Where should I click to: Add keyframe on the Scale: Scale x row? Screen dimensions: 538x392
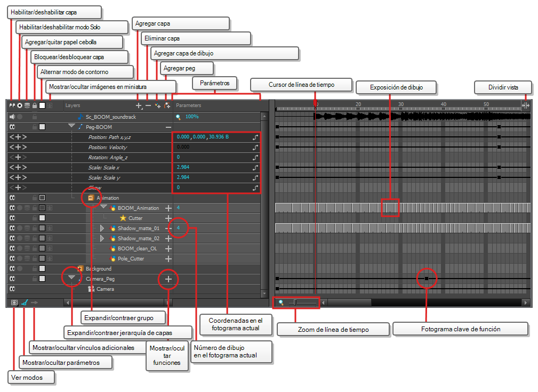pos(18,168)
